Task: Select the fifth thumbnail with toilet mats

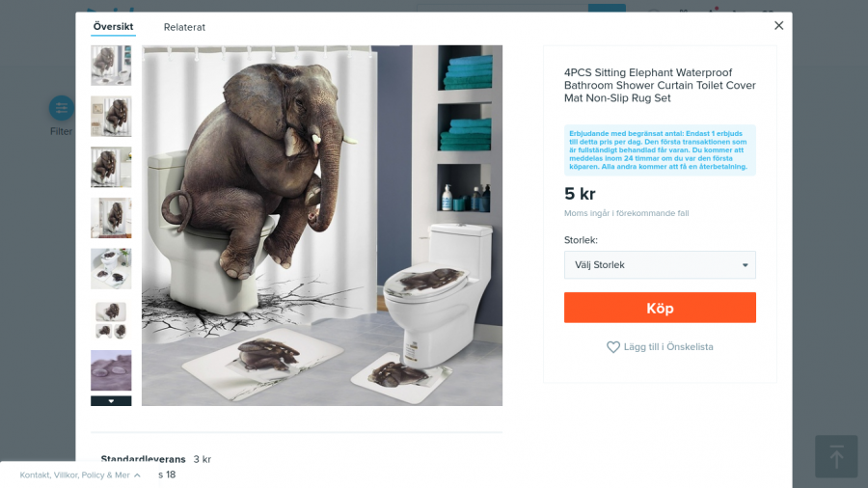Action: 111,268
